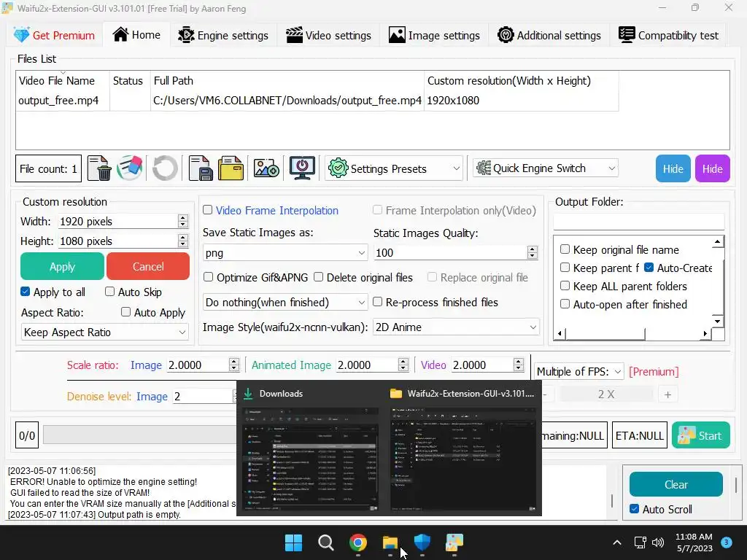Click the Clear log button
Viewport: 747px width, 560px height.
point(676,484)
